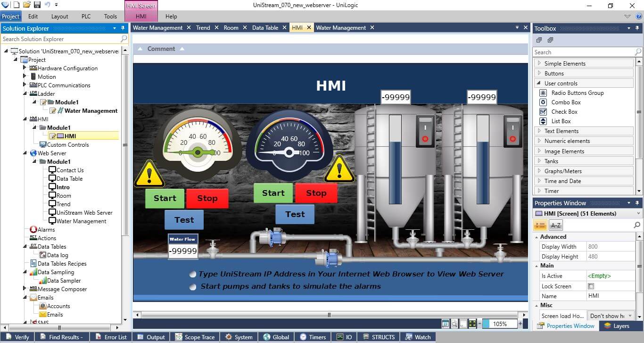
Task: Click the Water Flow -99999 numeric display
Action: pos(183,251)
